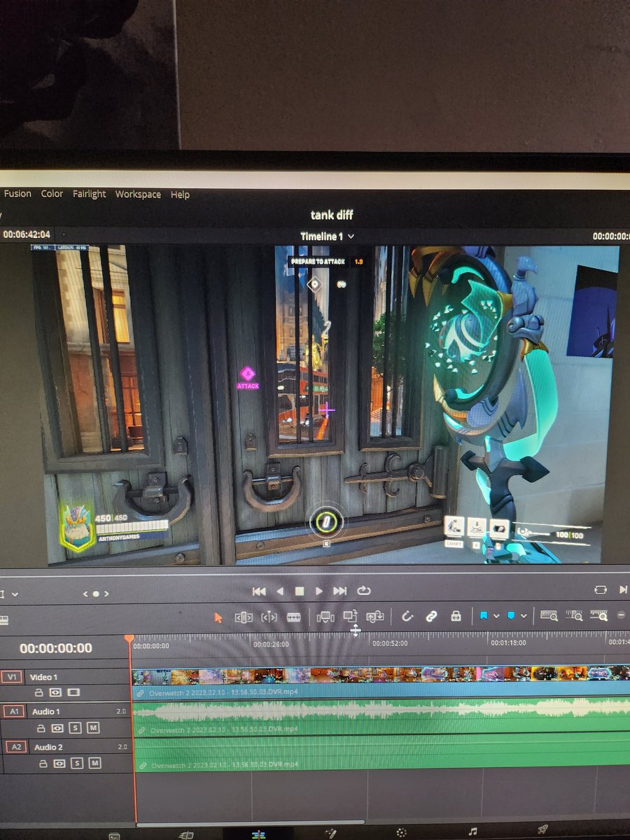The width and height of the screenshot is (630, 840).
Task: Zoom out timeline with minus button
Action: pos(621,615)
